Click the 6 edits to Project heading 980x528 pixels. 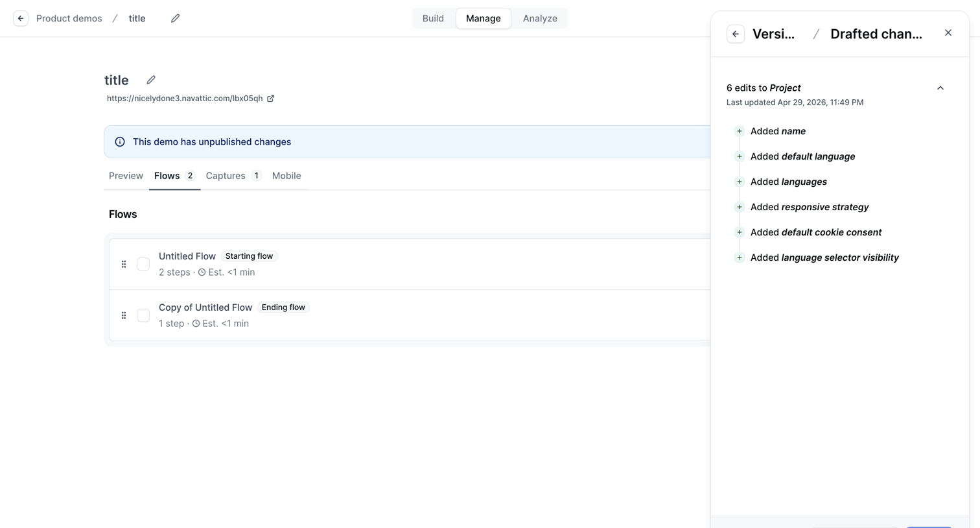[x=764, y=88]
